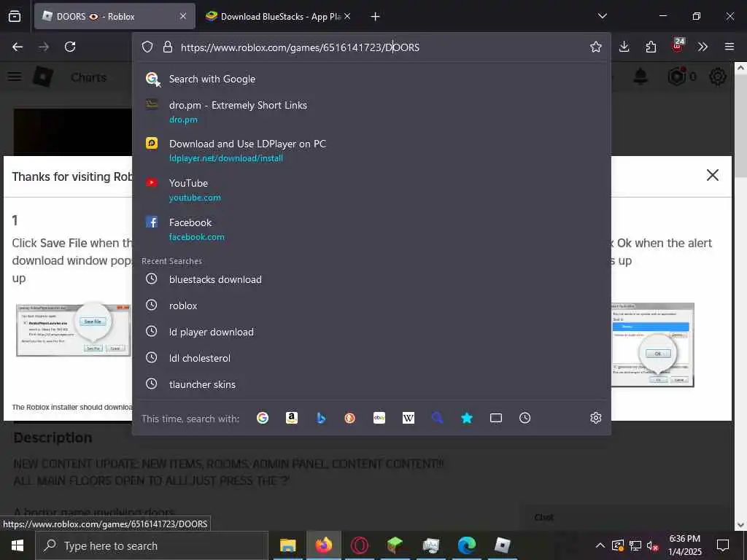Show hidden system tray icons
This screenshot has height=560, width=747.
[600, 545]
